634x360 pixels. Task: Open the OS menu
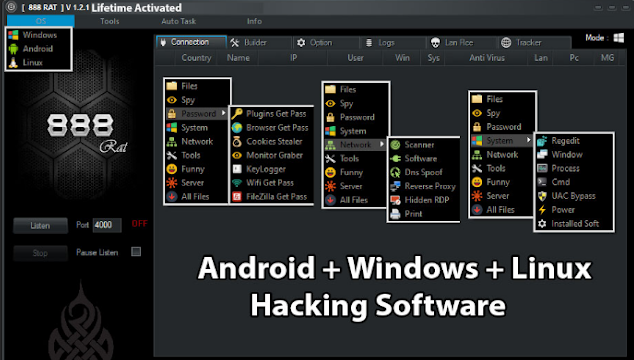pyautogui.click(x=41, y=21)
